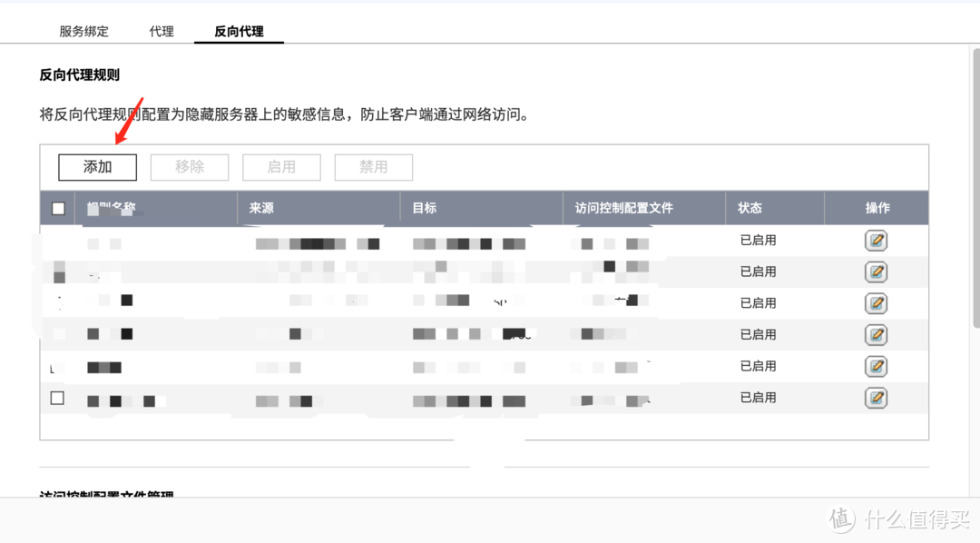Open the 代理 tab
Viewport: 980px width, 543px height.
click(x=161, y=31)
